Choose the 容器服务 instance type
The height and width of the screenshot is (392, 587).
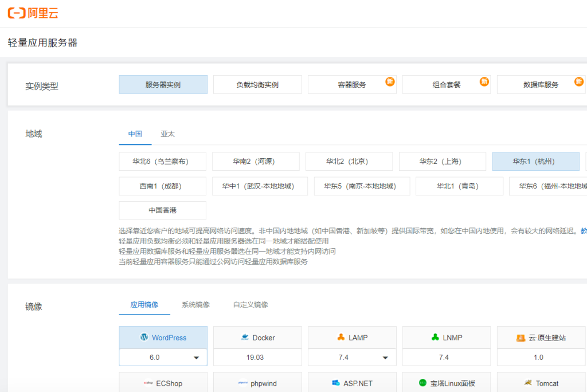pos(351,84)
